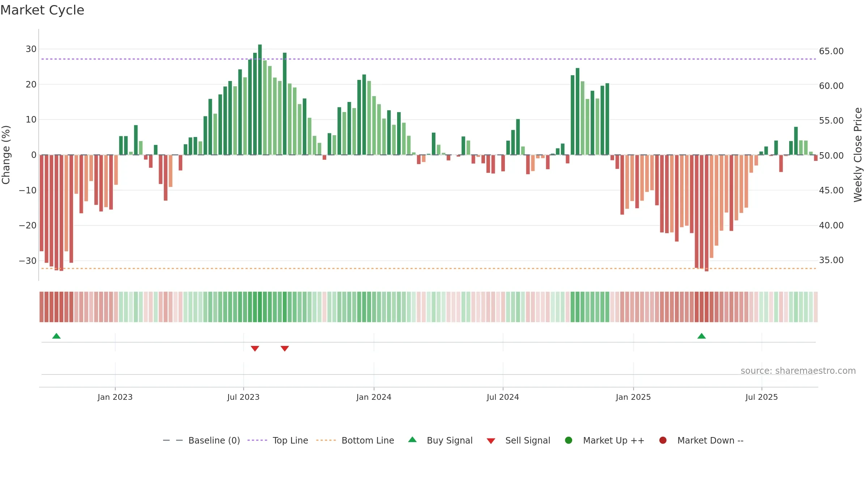Screen dimensions: 868x488
Task: Click the Baseline (0) dashed legend marker
Action: (173, 440)
